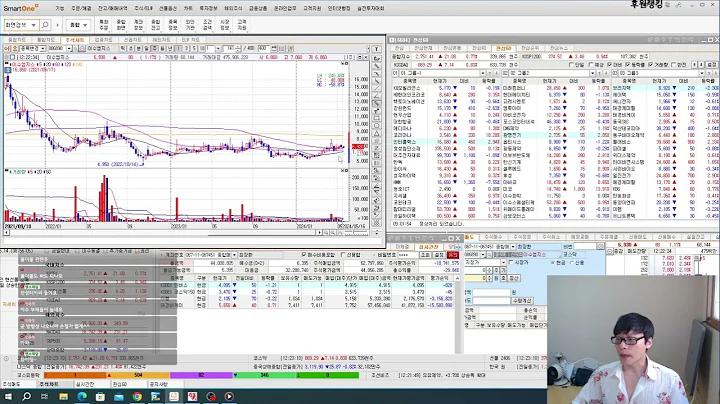Click chart grid icon next to calendar
The height and width of the screenshot is (404, 720).
pyautogui.click(x=282, y=48)
